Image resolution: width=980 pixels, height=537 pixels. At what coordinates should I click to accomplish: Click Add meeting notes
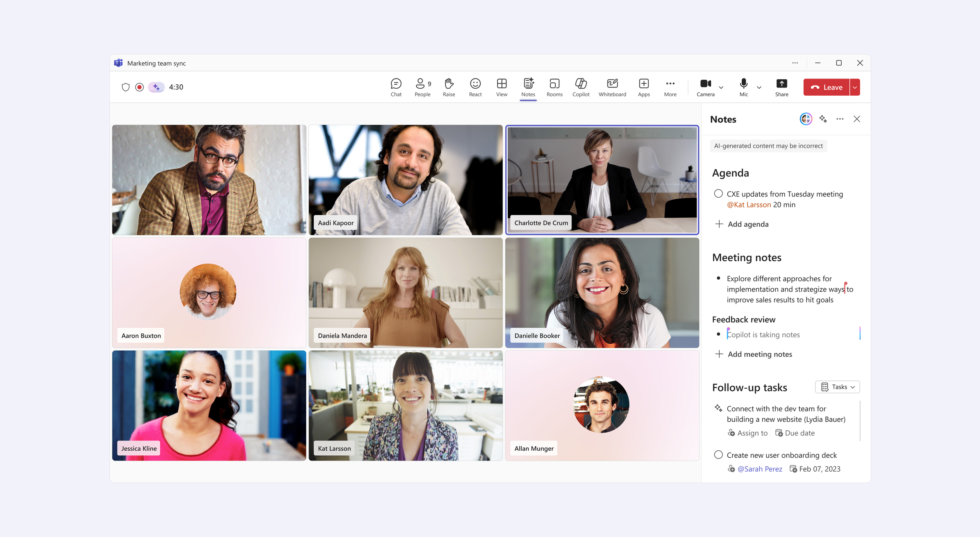click(x=759, y=354)
